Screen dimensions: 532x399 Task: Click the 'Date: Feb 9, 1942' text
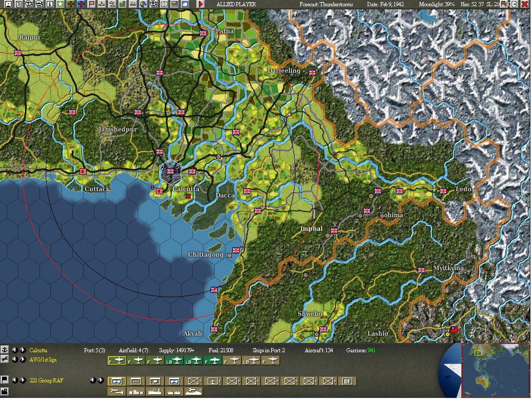[x=385, y=4]
